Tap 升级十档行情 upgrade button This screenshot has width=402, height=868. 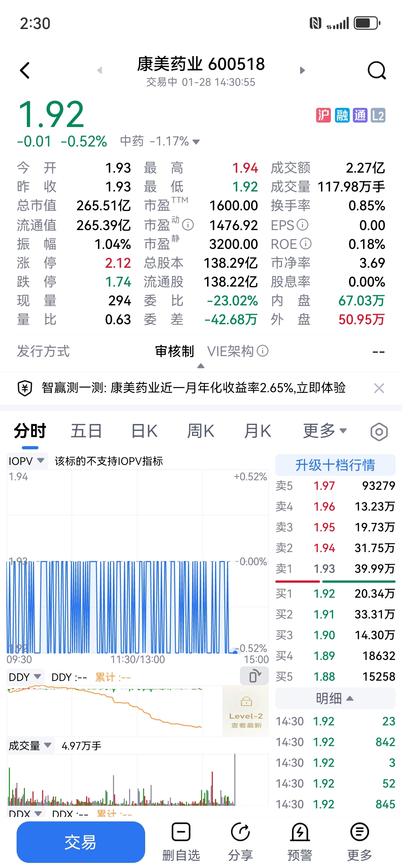[x=335, y=465]
